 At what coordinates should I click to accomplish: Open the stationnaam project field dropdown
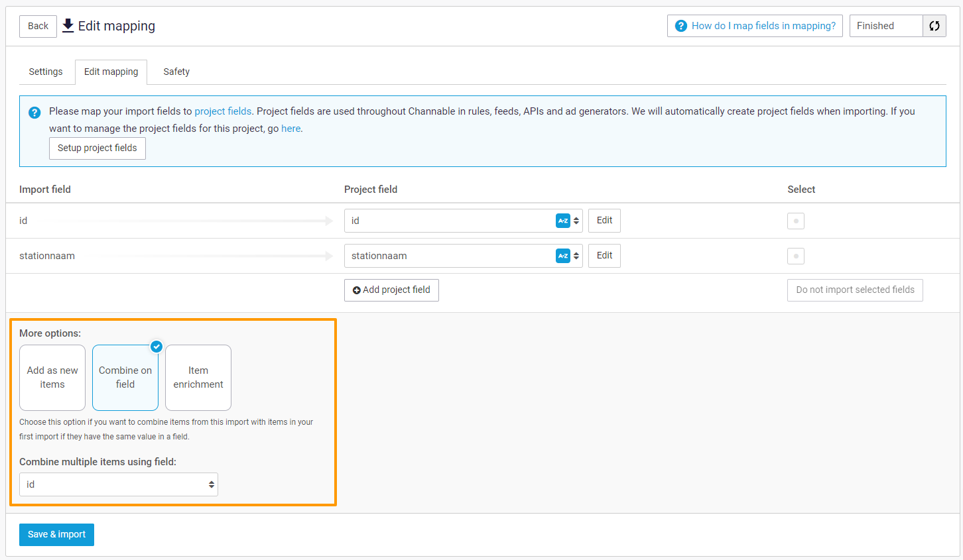pos(451,256)
